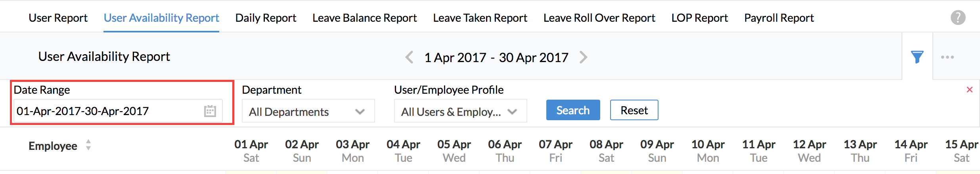
Task: Open the Leave Roll Over Report tab
Action: click(x=599, y=18)
